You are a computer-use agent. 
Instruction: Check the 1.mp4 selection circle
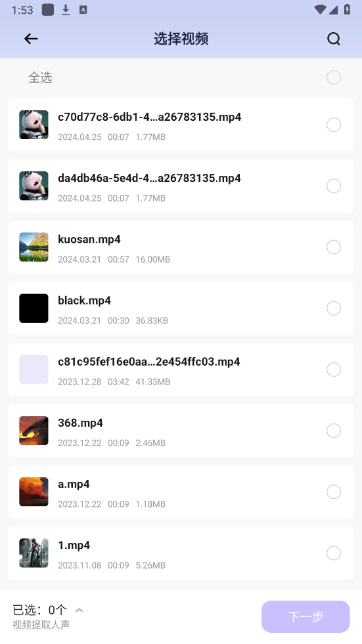point(334,553)
